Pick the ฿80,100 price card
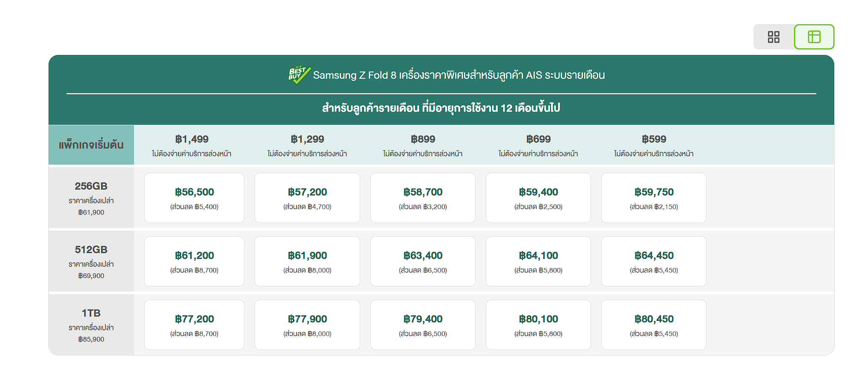The width and height of the screenshot is (868, 375). coord(538,325)
